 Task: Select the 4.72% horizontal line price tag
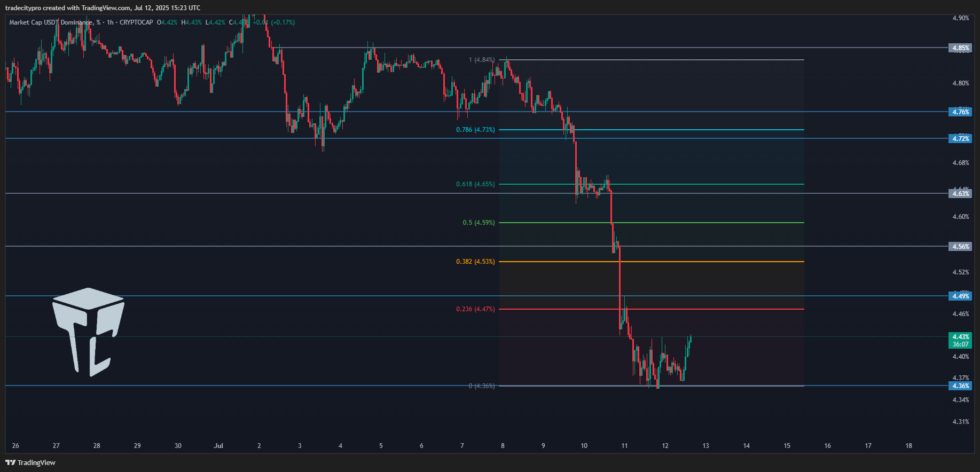(960, 138)
